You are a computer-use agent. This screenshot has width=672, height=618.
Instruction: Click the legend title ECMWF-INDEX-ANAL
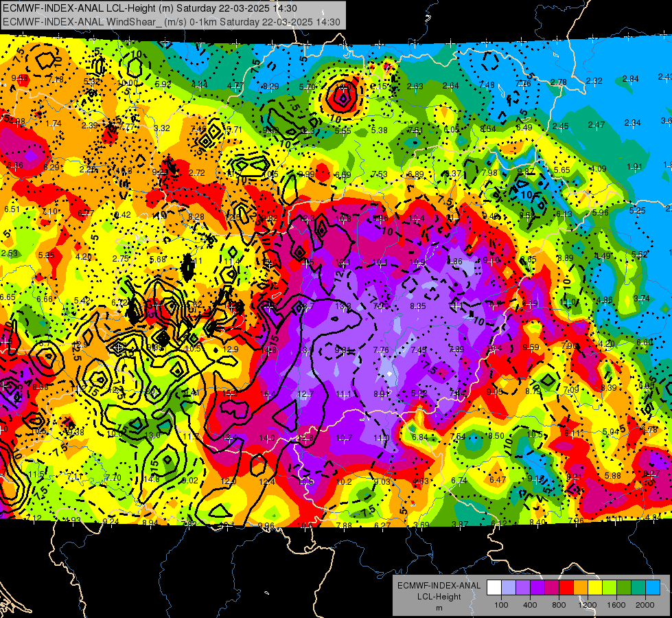[x=439, y=586]
